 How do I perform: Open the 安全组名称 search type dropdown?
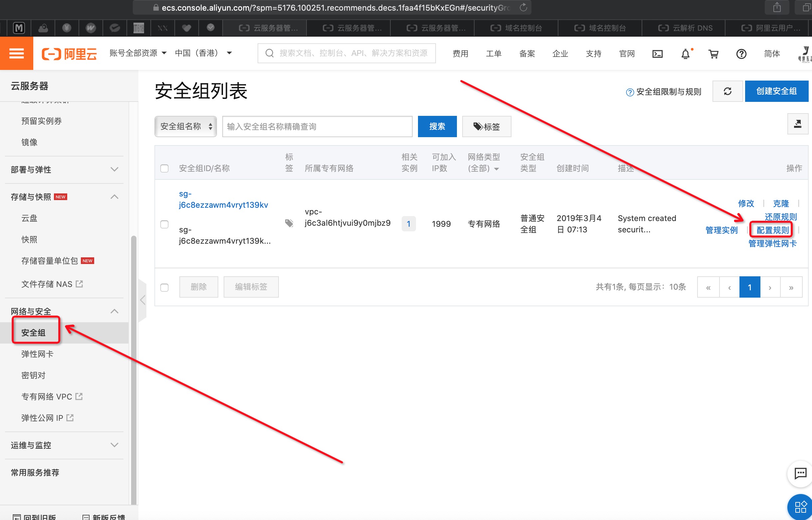pos(186,127)
